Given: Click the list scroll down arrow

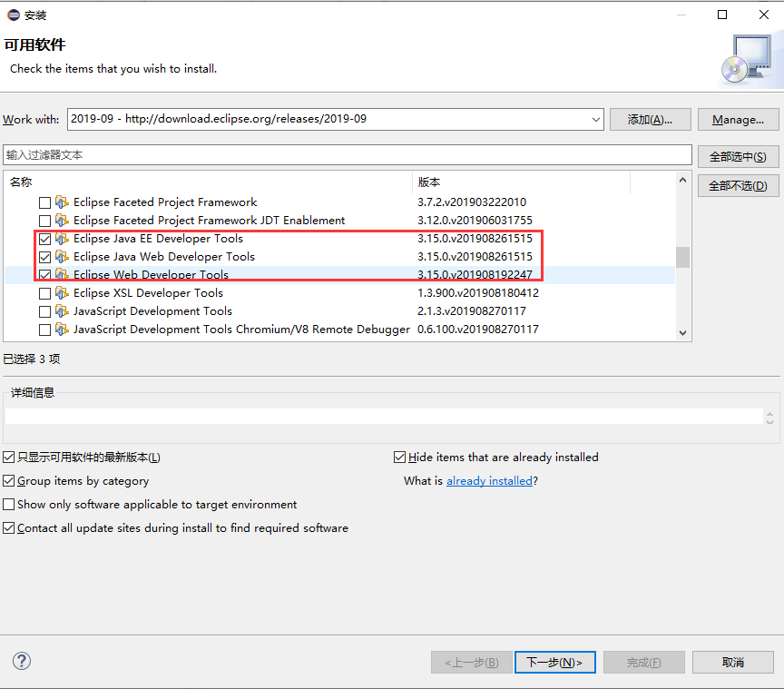Looking at the screenshot, I should (x=682, y=333).
